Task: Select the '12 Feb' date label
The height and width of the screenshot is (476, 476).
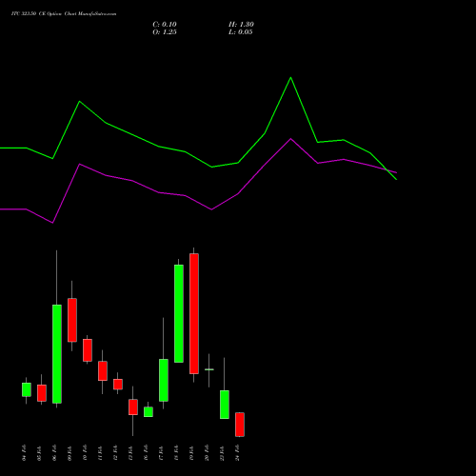Action: pyautogui.click(x=116, y=452)
